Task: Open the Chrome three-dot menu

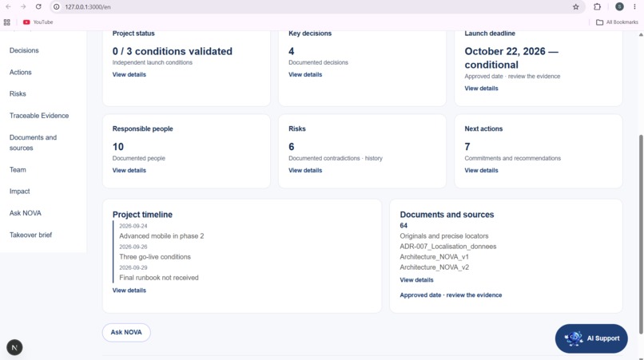Action: coord(634,6)
